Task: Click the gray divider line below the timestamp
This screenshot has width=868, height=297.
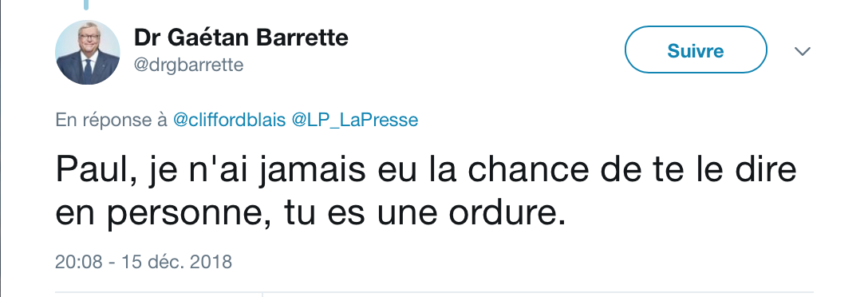Action: (x=434, y=291)
